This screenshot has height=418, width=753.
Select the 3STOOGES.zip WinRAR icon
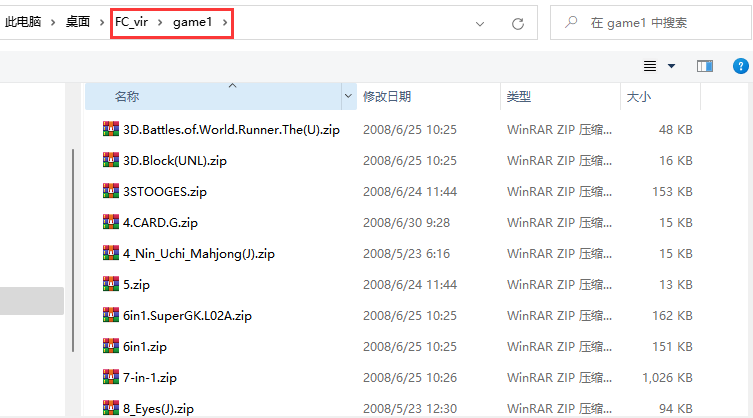click(x=111, y=191)
